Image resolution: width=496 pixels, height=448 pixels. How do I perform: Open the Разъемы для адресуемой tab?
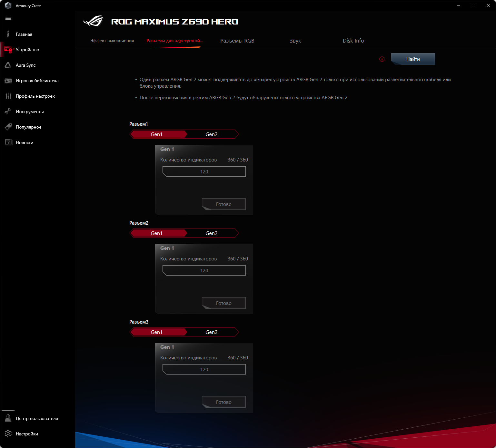175,41
